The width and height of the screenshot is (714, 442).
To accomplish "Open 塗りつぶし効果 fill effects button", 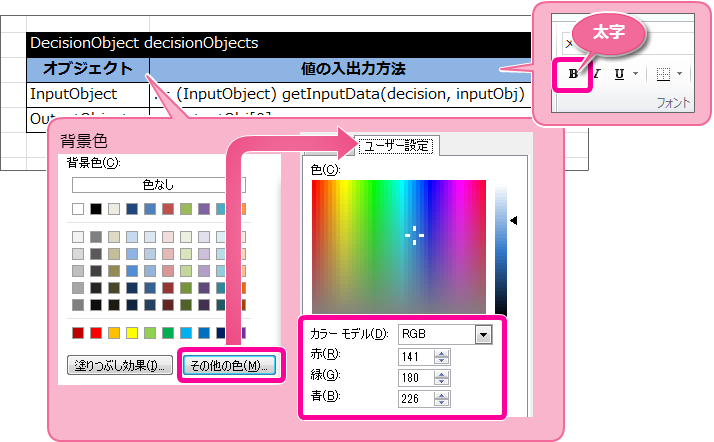I will click(120, 365).
